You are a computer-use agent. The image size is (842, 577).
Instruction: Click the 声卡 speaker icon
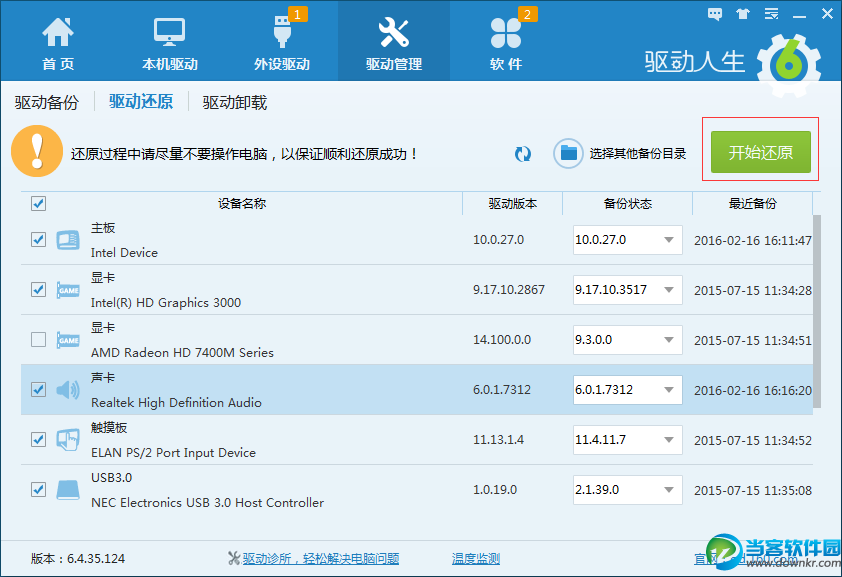point(68,390)
